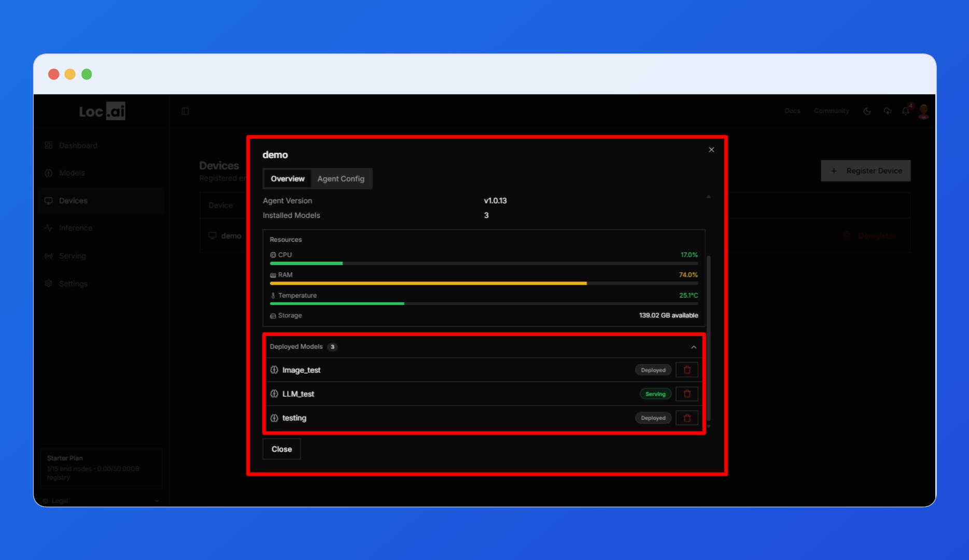Click the CPU usage progress bar

[x=484, y=263]
